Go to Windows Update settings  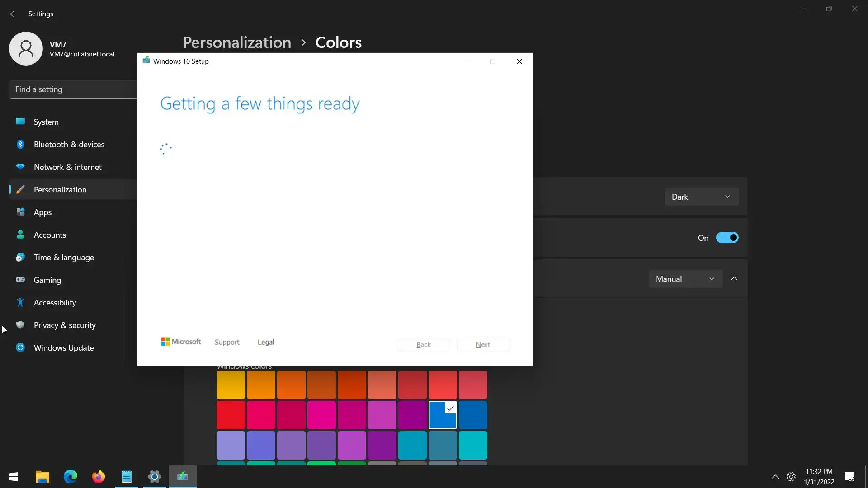point(64,348)
